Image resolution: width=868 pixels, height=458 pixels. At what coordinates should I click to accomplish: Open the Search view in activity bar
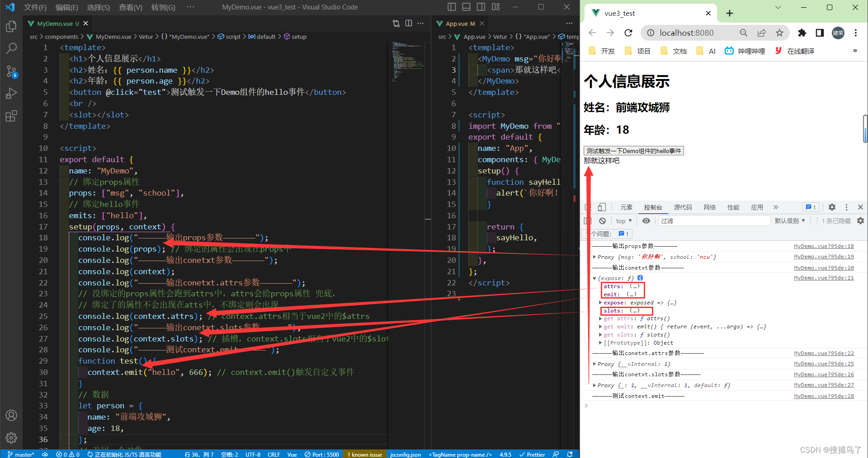11,48
